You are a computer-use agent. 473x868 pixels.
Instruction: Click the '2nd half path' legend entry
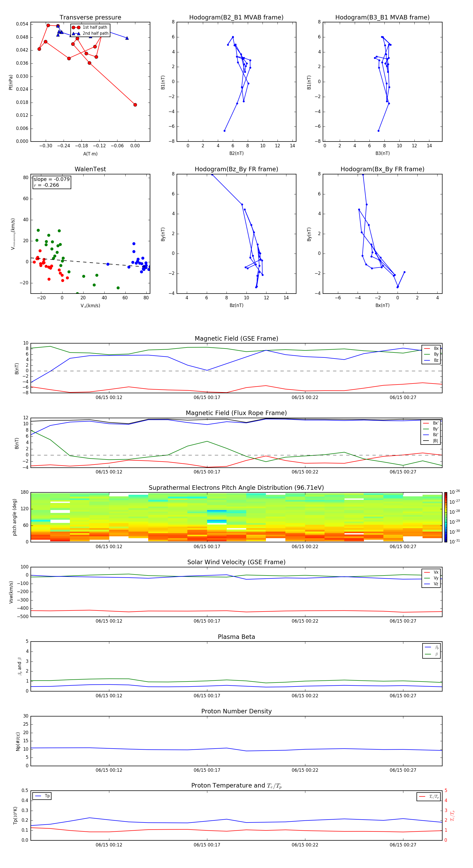[90, 33]
